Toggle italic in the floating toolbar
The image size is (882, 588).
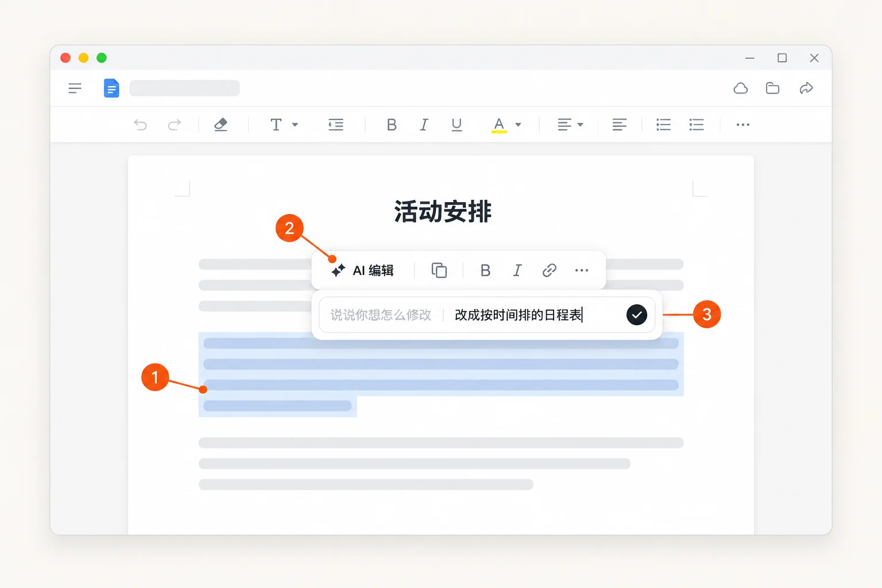pos(517,270)
